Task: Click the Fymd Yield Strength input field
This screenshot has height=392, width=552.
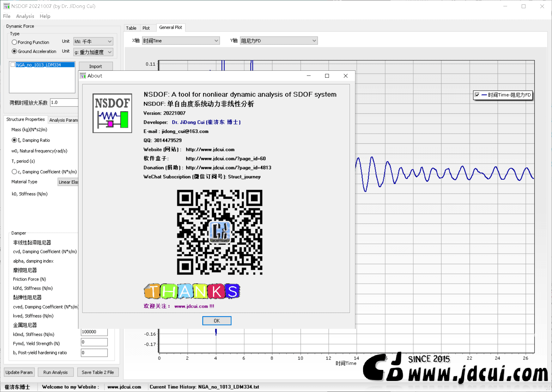Action: pyautogui.click(x=94, y=342)
